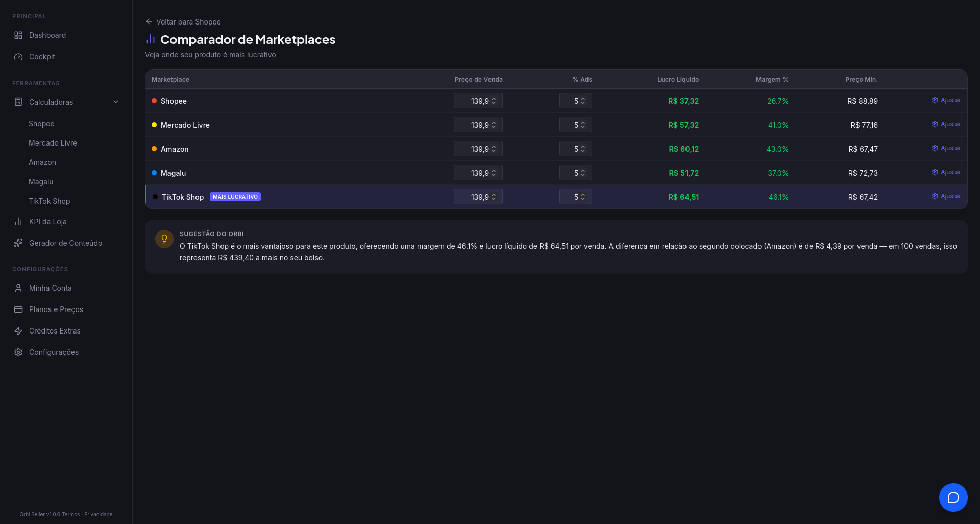Click the Configurações gear icon
The width and height of the screenshot is (980, 524).
coord(18,352)
